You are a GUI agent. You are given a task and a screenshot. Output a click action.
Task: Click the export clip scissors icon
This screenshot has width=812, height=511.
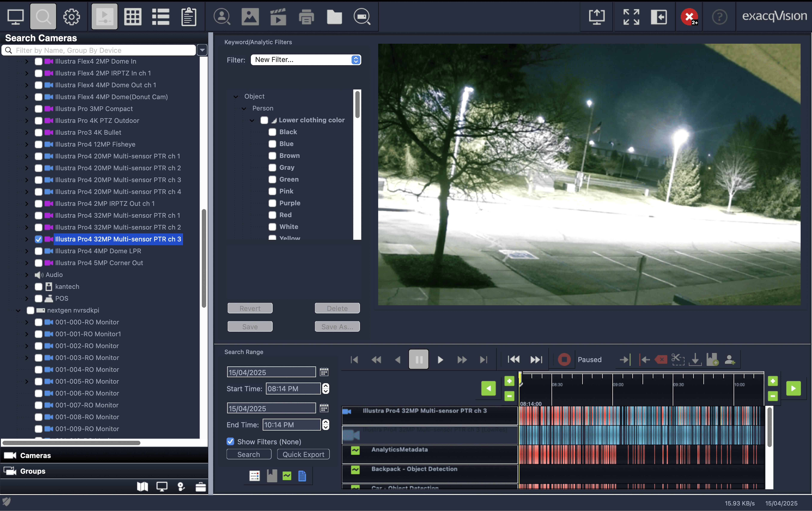678,359
